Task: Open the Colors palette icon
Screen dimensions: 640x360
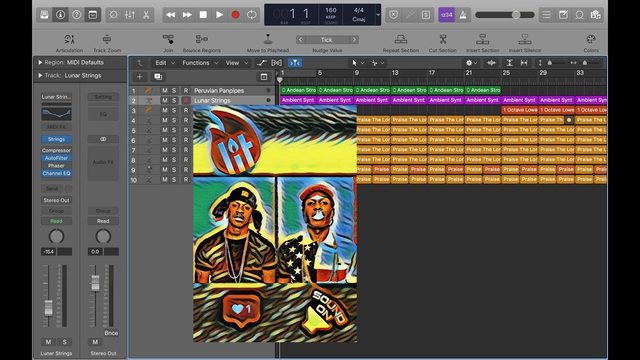Action: pos(591,40)
